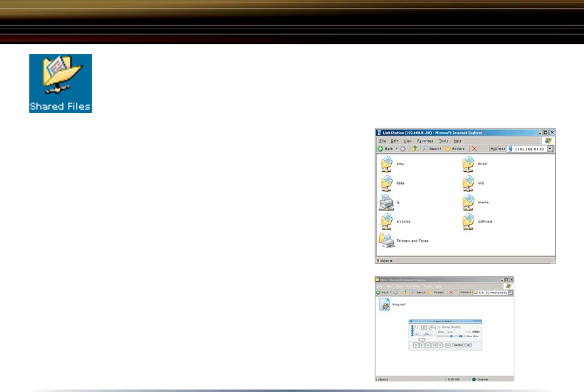
Task: Click Search in Link Station toolbar
Action: (x=432, y=149)
